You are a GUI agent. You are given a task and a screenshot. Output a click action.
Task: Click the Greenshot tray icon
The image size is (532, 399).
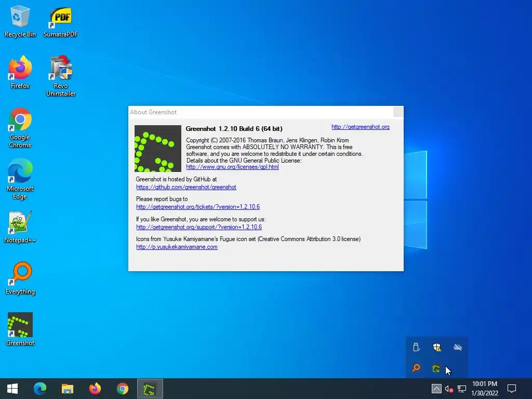(x=436, y=368)
